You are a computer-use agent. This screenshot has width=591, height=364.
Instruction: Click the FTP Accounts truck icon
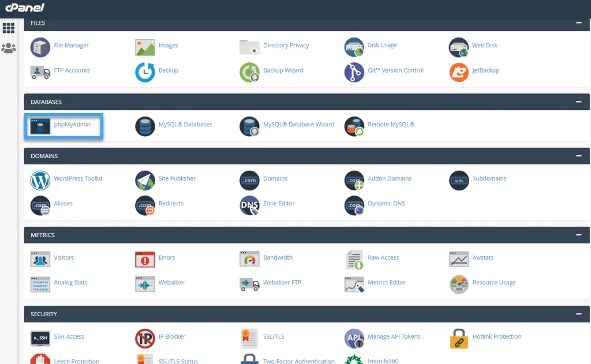coord(40,72)
